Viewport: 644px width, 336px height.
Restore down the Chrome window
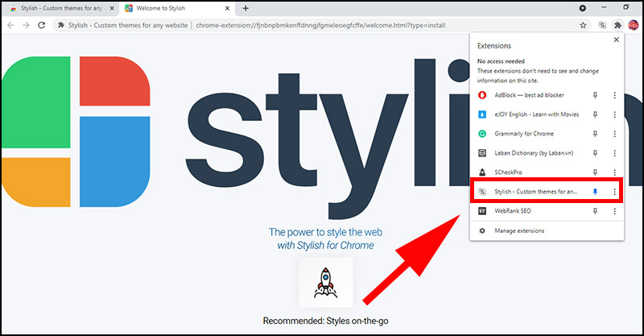626,7
